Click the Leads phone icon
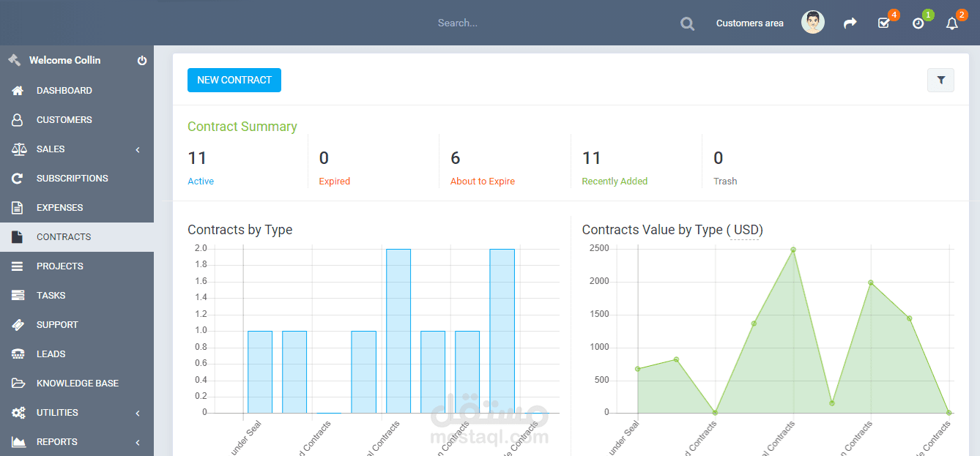The width and height of the screenshot is (980, 456). tap(18, 354)
